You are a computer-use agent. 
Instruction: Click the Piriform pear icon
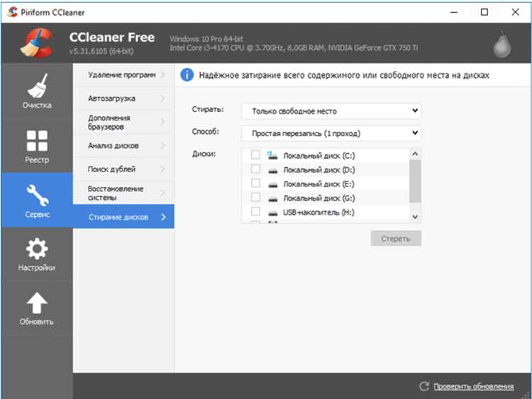pyautogui.click(x=502, y=44)
